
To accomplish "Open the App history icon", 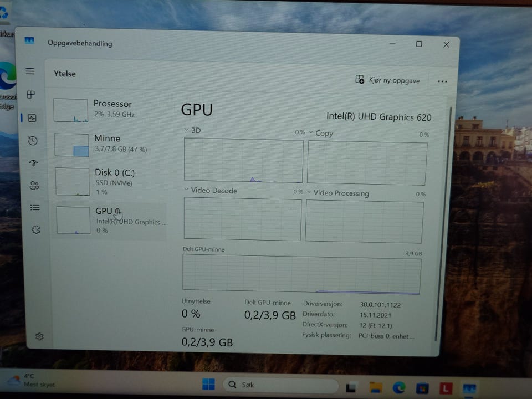I will [x=33, y=140].
